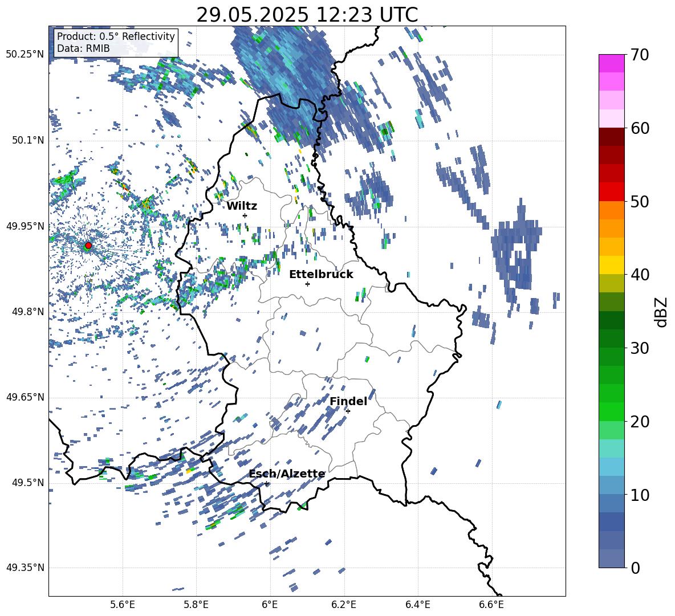The width and height of the screenshot is (675, 616).
Task: Click the 49.5°N latitude label
Action: tap(28, 483)
